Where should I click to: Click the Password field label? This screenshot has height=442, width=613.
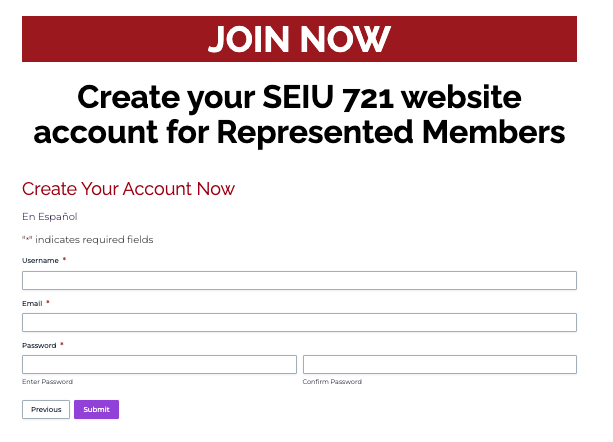click(x=38, y=345)
